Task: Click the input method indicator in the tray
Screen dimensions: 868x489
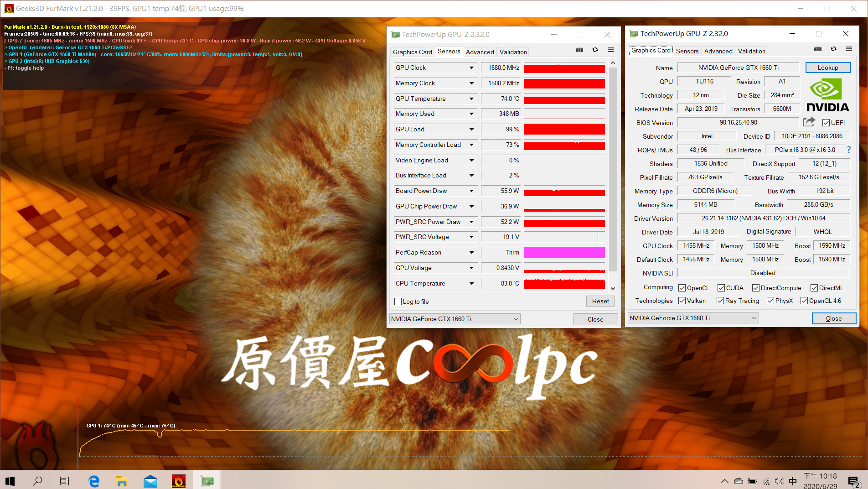Action: pyautogui.click(x=793, y=481)
